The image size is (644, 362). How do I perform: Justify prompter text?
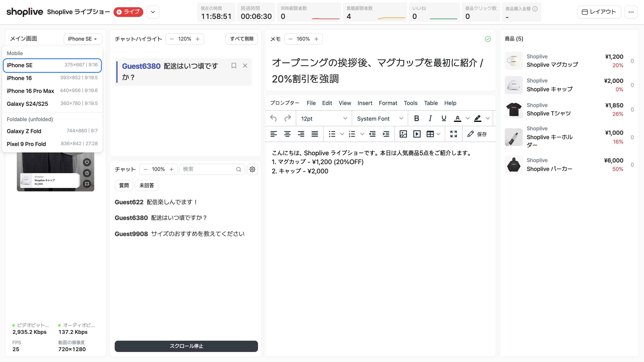click(315, 134)
